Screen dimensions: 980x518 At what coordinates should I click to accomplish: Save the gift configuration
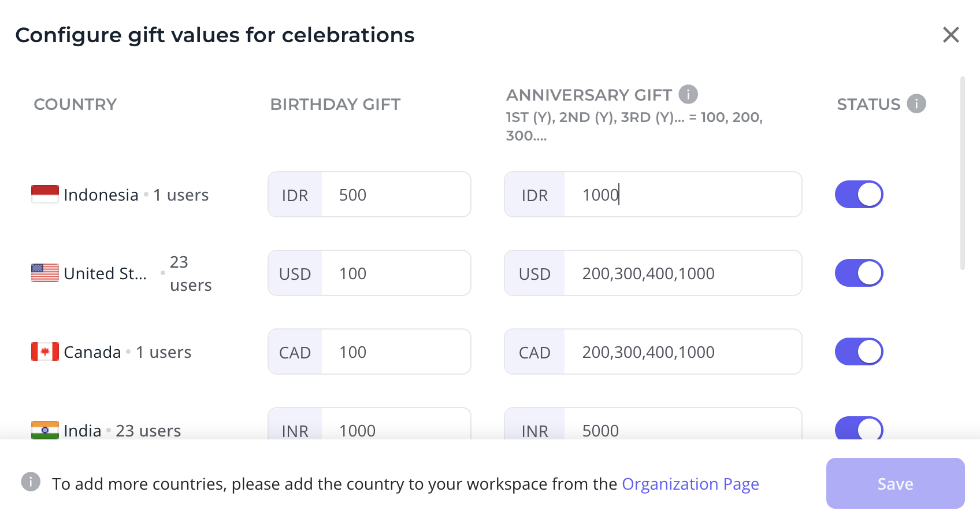895,483
